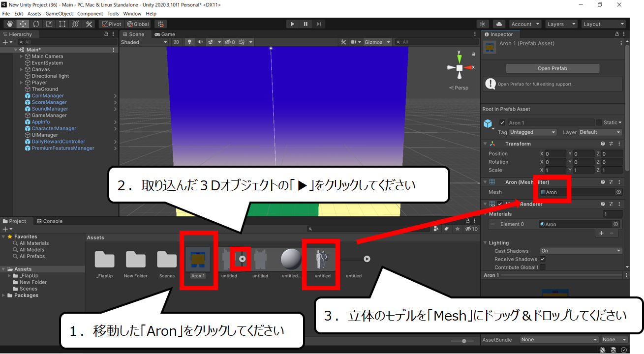Open scene component tools icon
The width and height of the screenshot is (644, 354).
click(344, 42)
